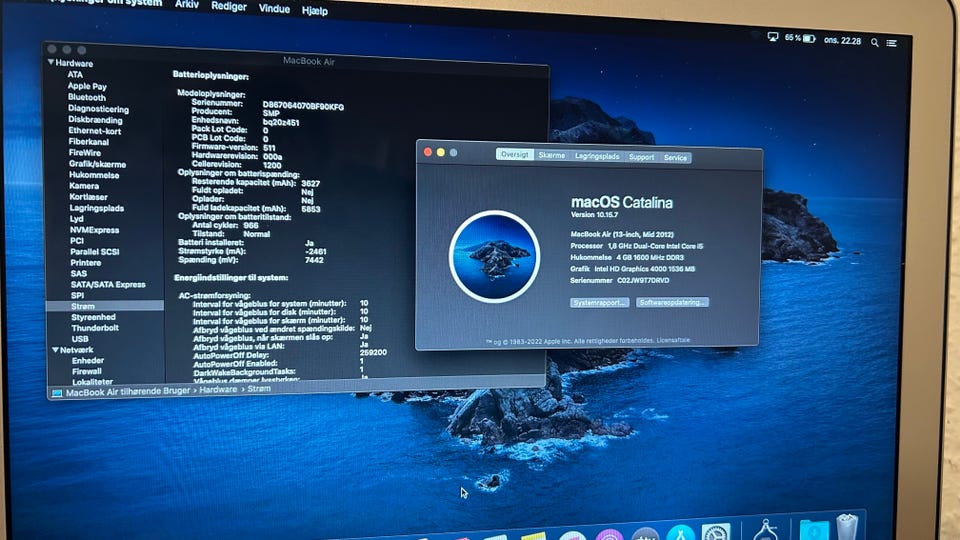Click the battery serial D867064070BF90KFG

pos(303,106)
